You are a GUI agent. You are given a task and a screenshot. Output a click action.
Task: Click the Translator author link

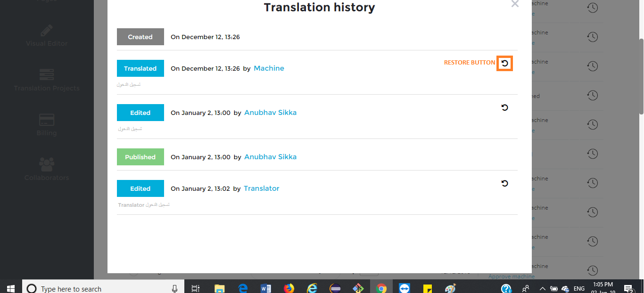pyautogui.click(x=261, y=188)
